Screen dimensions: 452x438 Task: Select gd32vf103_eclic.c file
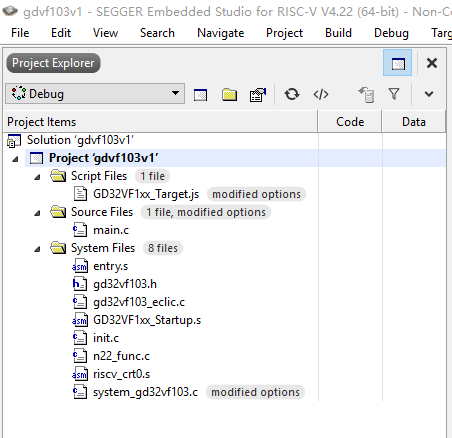tap(139, 302)
